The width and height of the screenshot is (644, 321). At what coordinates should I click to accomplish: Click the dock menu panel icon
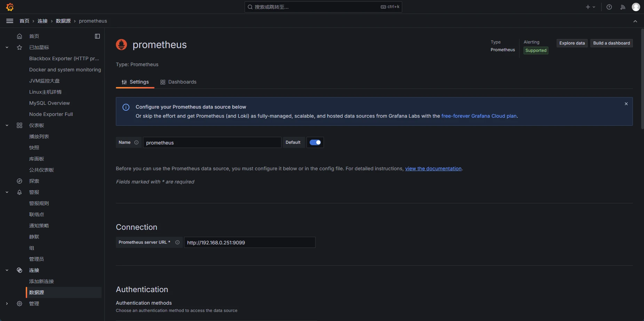(x=97, y=36)
